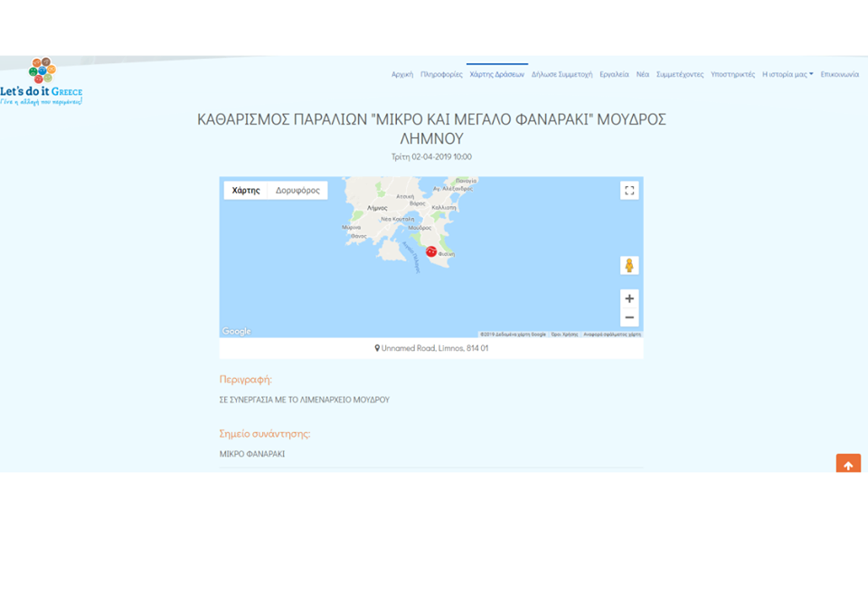The image size is (868, 613).
Task: Switch map to Χάρτης view
Action: pyautogui.click(x=246, y=191)
